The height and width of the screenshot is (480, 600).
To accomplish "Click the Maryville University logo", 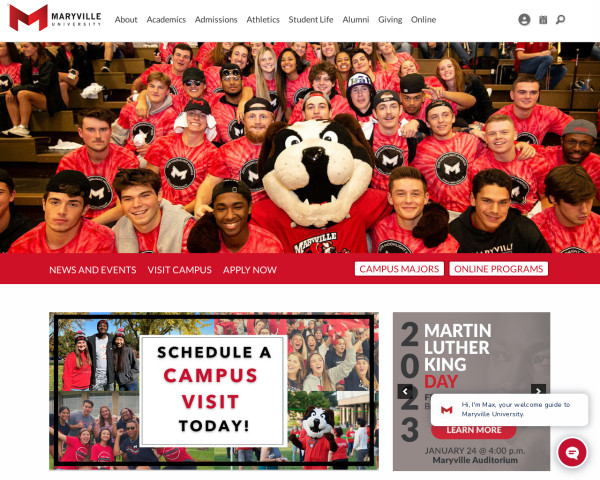I will [55, 18].
